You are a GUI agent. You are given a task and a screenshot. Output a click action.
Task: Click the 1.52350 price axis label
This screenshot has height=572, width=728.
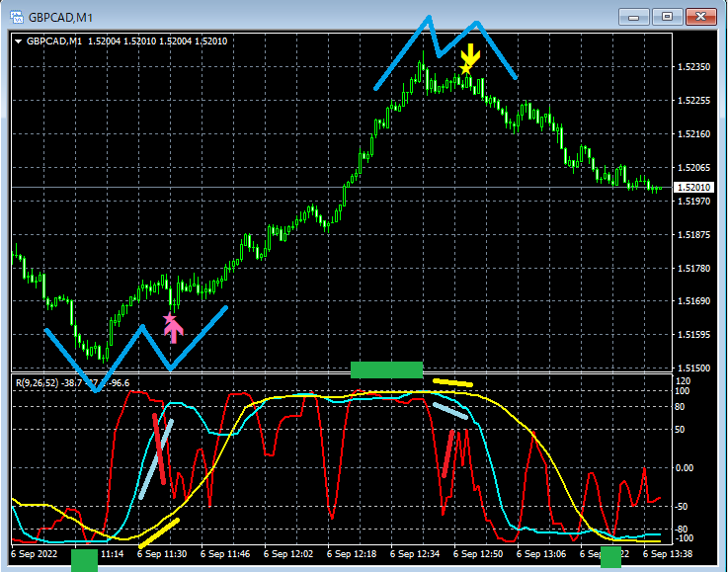(x=693, y=67)
